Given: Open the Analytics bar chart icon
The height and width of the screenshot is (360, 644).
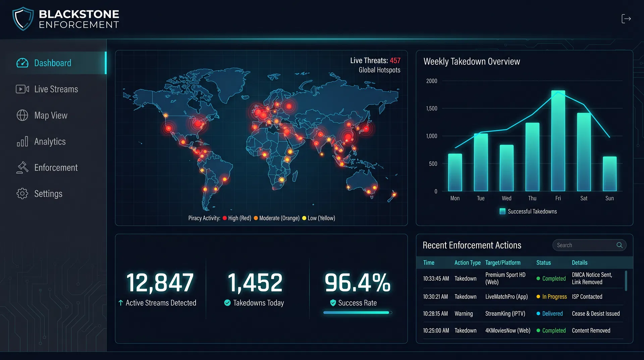Looking at the screenshot, I should pyautogui.click(x=22, y=141).
